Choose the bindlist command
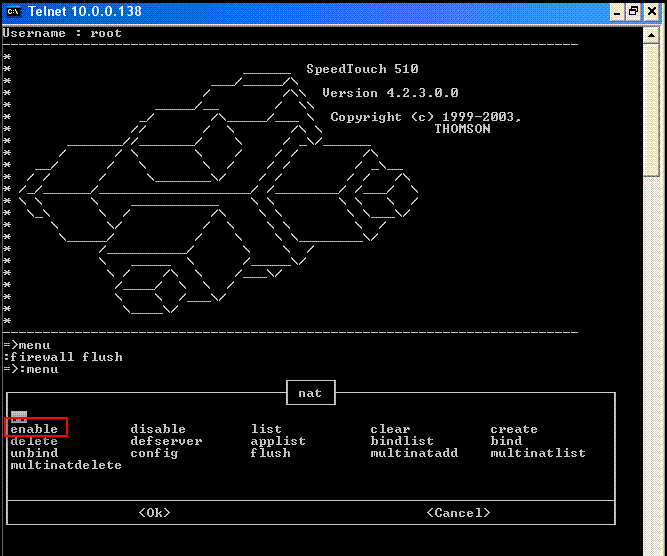Image resolution: width=667 pixels, height=556 pixels. pos(402,441)
